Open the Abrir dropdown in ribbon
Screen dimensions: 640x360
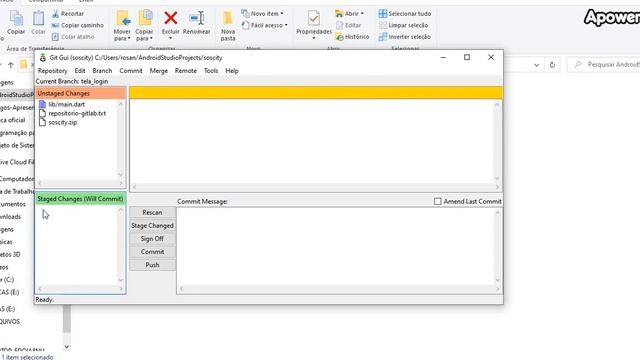349,14
